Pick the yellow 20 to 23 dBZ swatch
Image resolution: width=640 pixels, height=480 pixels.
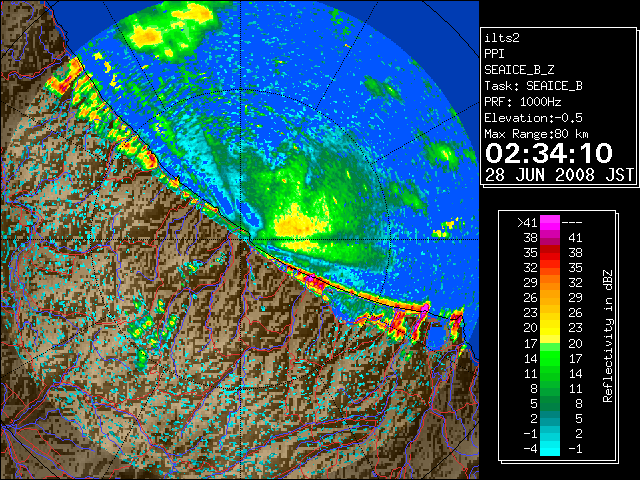550,328
